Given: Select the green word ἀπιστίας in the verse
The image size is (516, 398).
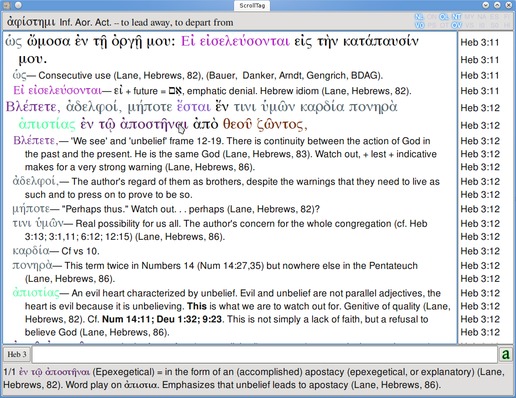Looking at the screenshot, I should pos(47,124).
